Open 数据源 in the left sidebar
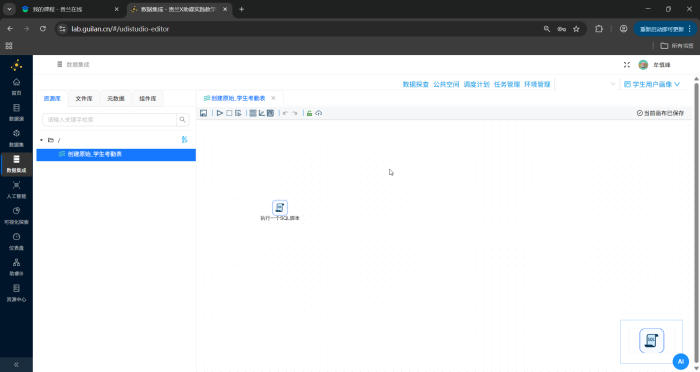The height and width of the screenshot is (372, 700). (x=17, y=113)
